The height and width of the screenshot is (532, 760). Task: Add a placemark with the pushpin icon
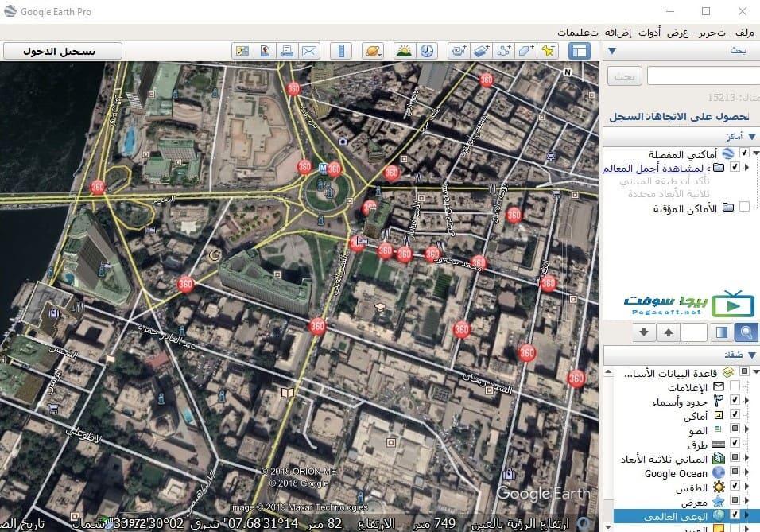(549, 51)
